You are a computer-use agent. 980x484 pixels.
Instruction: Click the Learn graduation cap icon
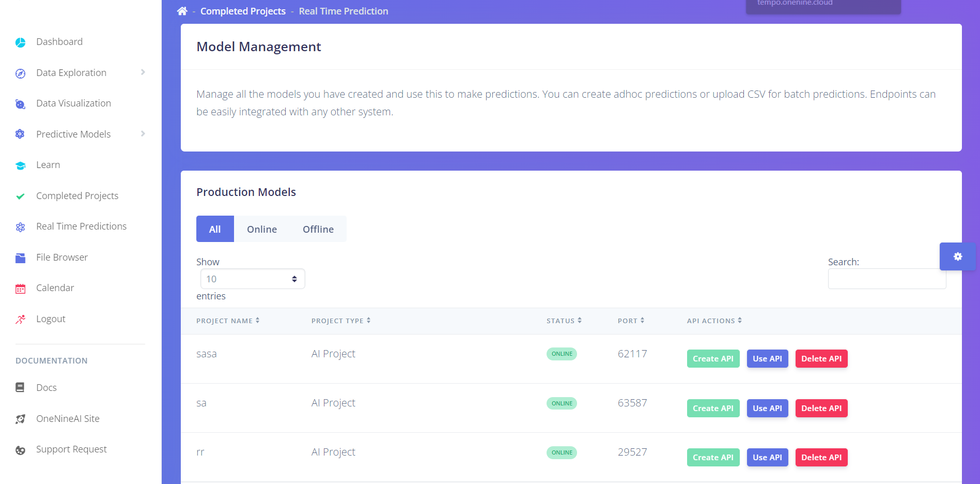[x=20, y=165]
